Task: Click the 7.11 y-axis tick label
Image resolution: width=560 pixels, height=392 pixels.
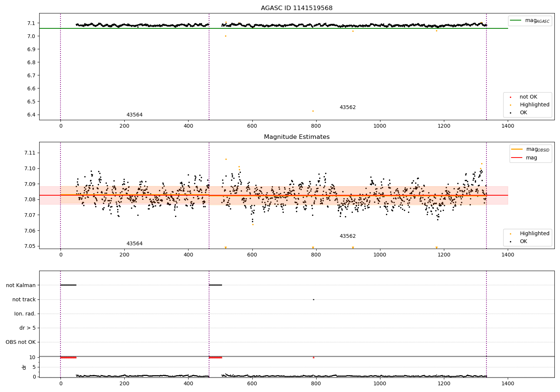Action: click(30, 153)
